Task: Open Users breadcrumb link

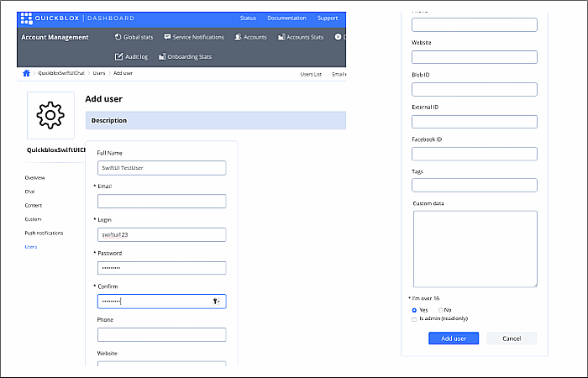Action: (99, 73)
